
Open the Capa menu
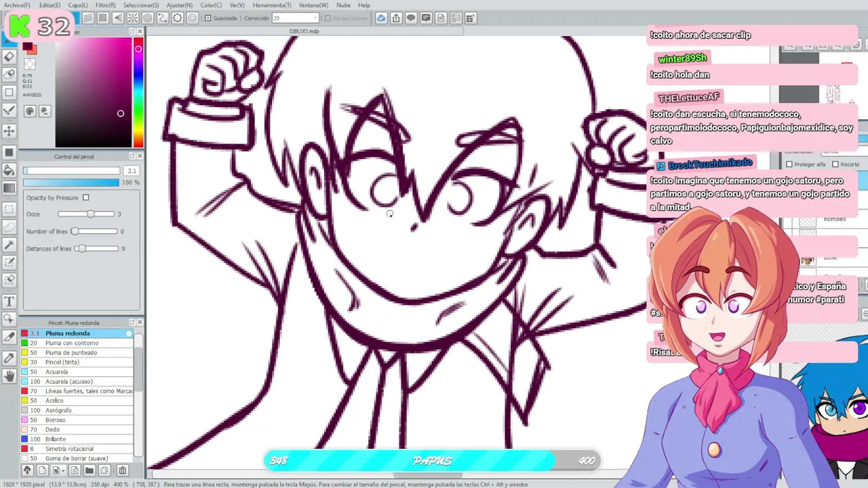click(77, 5)
